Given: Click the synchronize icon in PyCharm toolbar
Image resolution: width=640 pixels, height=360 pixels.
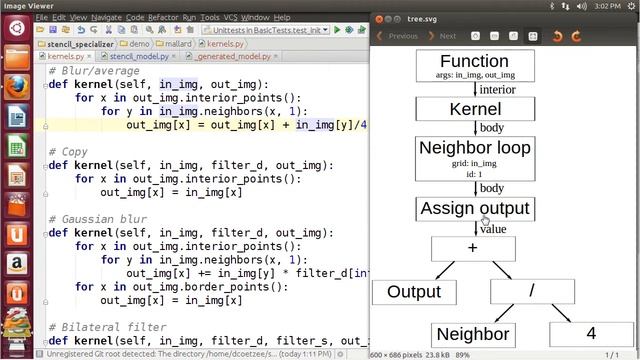Looking at the screenshot, I should (65, 30).
